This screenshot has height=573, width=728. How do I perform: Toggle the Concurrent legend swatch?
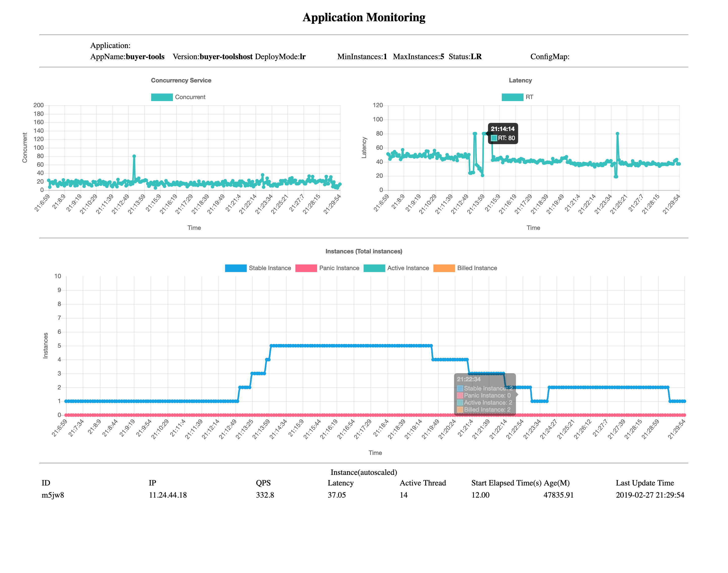point(162,97)
